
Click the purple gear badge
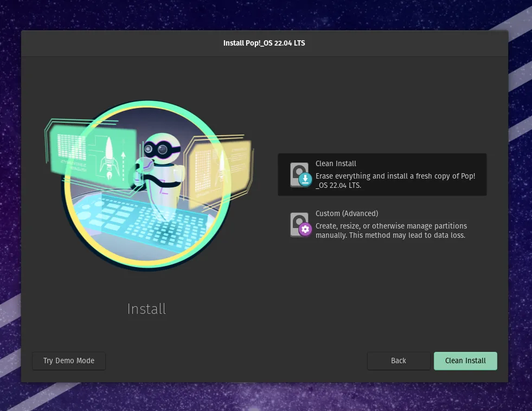(305, 229)
